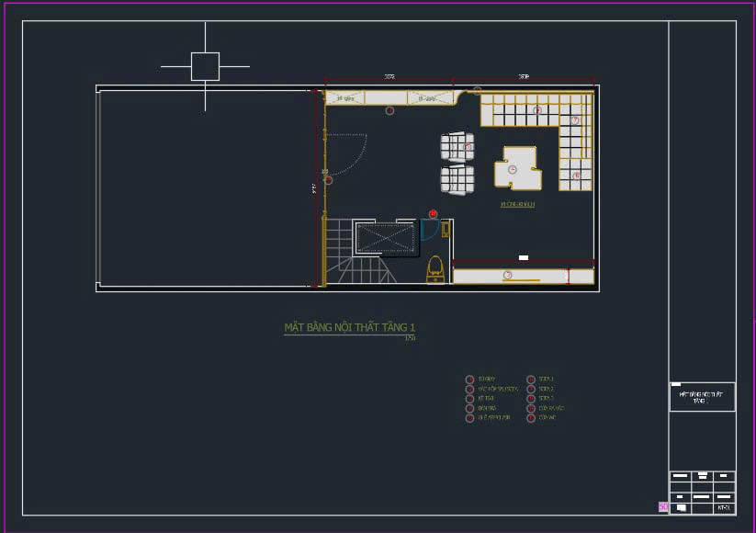Click the magenta "50" tag near the title block
The image size is (756, 533).
click(663, 506)
